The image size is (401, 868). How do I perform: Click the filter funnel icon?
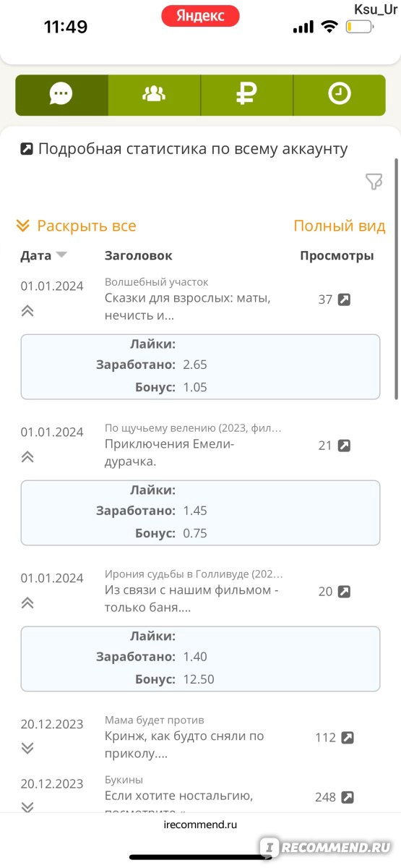374,182
